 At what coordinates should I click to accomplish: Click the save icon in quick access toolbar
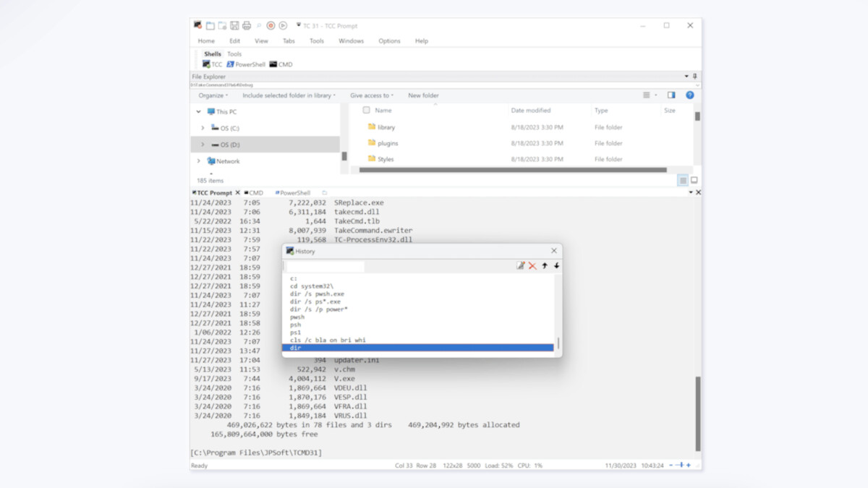tap(234, 25)
